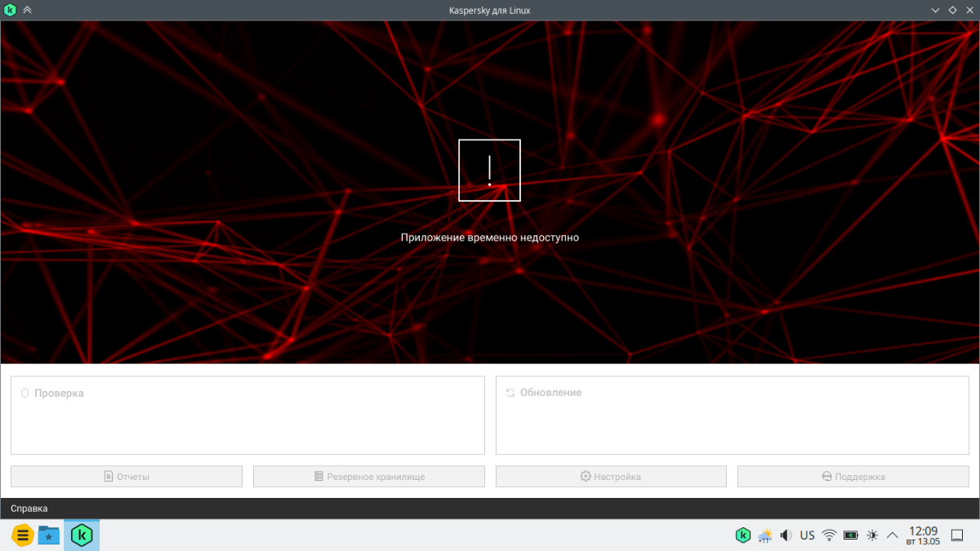
Task: Click the Kaspersky tray icon
Action: [x=743, y=535]
